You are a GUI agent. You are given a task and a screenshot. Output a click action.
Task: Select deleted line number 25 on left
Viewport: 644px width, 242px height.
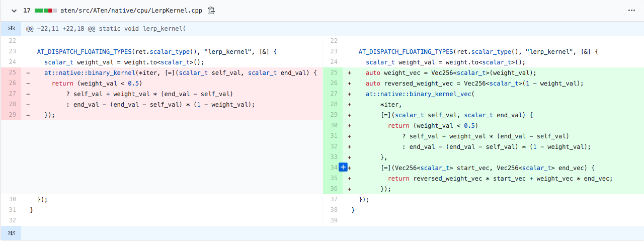pyautogui.click(x=12, y=73)
